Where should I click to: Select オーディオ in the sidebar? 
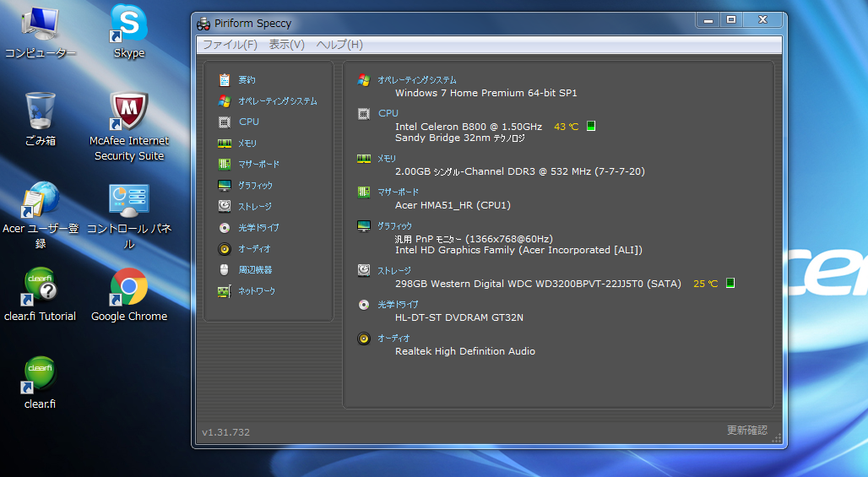point(254,249)
